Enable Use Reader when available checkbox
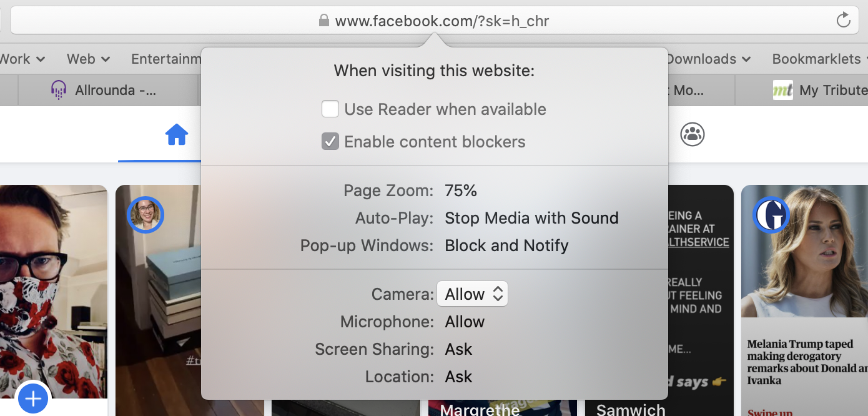Image resolution: width=868 pixels, height=416 pixels. (x=330, y=109)
